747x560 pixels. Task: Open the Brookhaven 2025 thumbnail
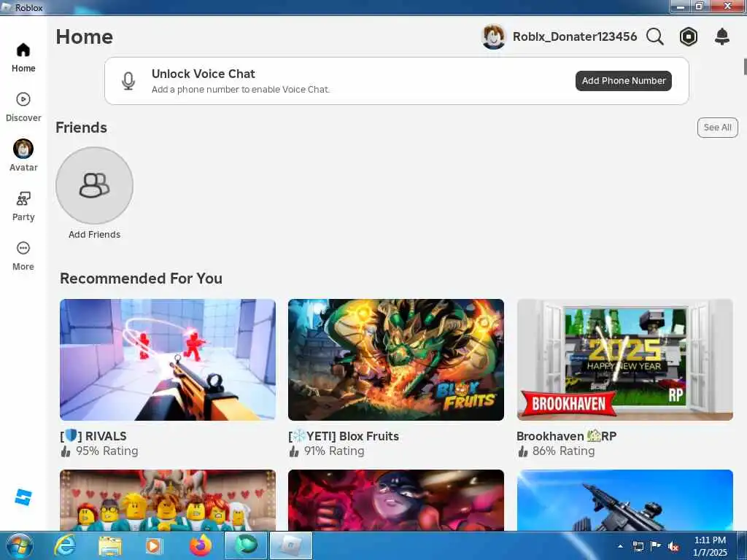click(x=624, y=359)
